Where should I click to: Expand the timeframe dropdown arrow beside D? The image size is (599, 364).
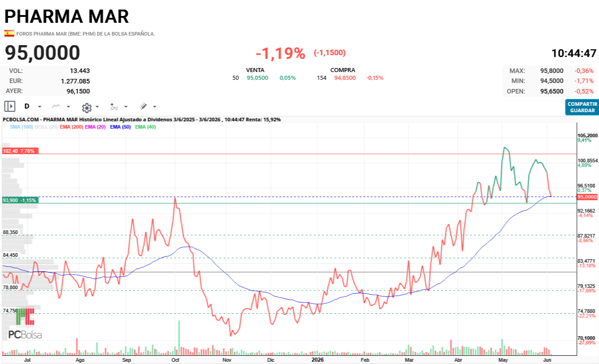[x=40, y=107]
